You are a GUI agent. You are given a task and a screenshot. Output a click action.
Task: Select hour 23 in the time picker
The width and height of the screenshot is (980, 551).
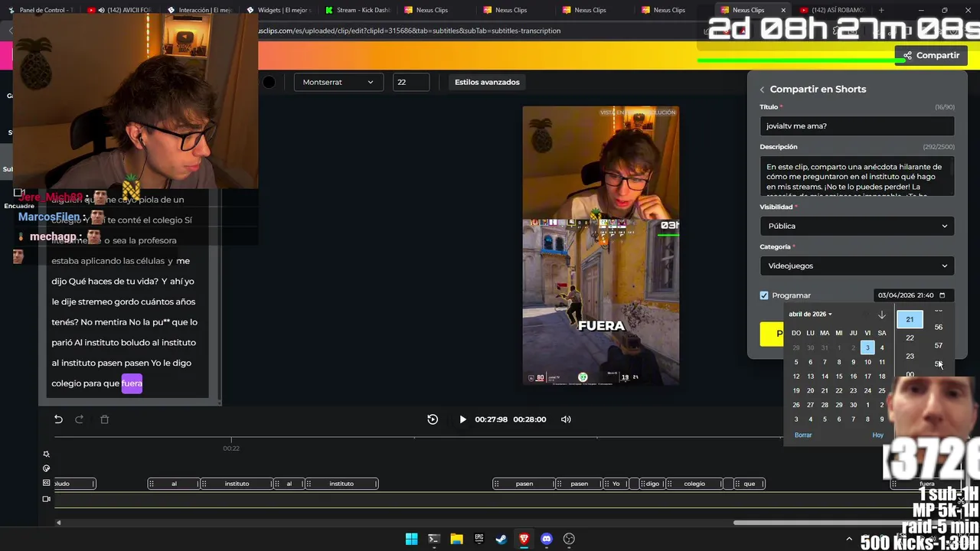910,356
